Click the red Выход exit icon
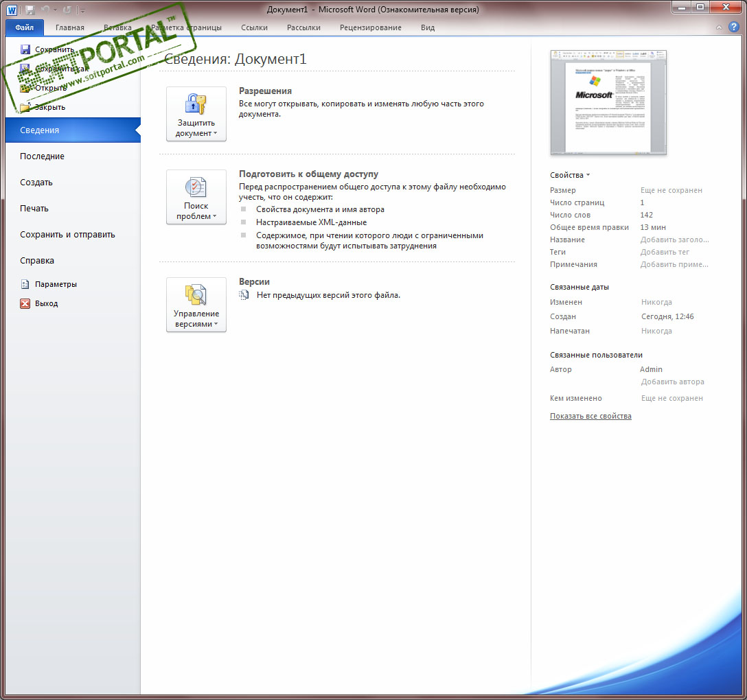 click(x=25, y=303)
